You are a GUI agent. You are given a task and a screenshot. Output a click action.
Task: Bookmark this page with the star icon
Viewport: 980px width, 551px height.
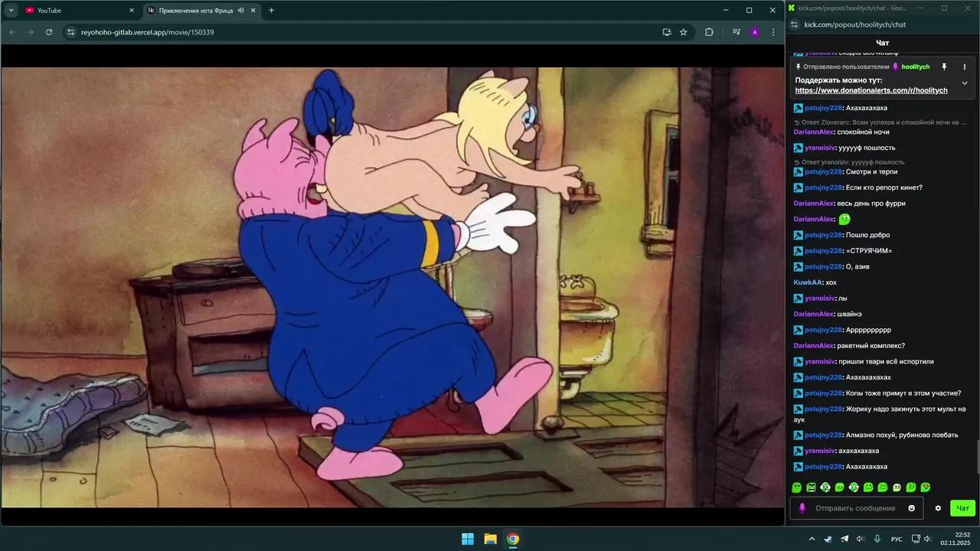(684, 32)
